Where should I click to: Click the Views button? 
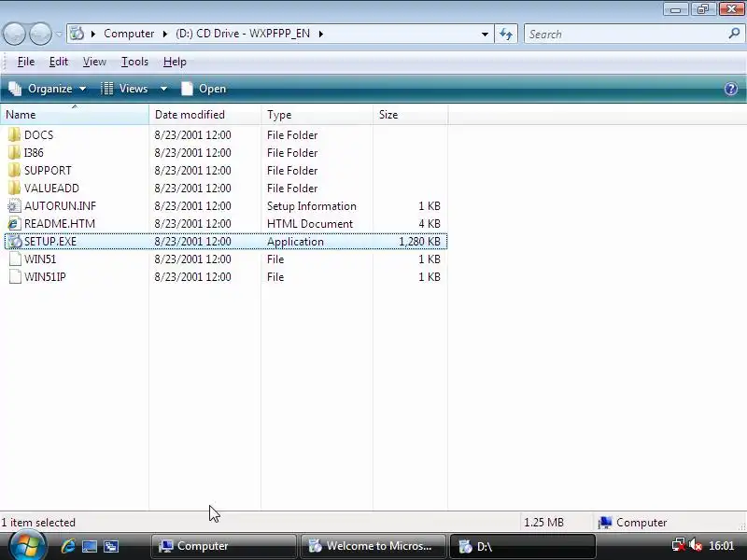click(125, 89)
